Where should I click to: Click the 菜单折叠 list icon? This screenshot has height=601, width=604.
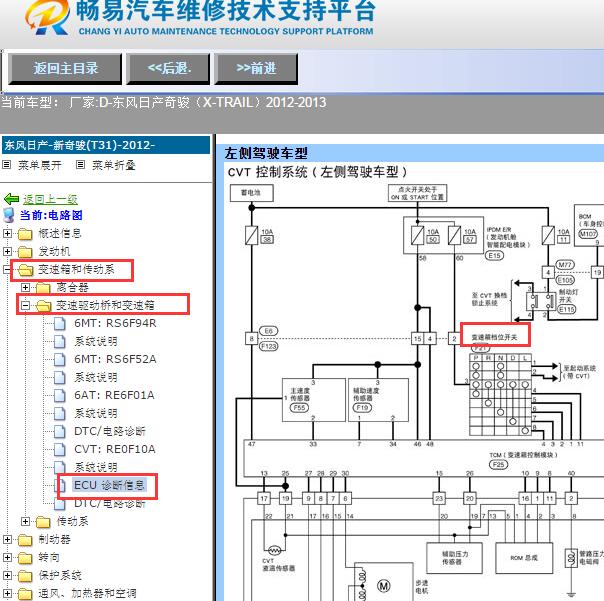80,165
